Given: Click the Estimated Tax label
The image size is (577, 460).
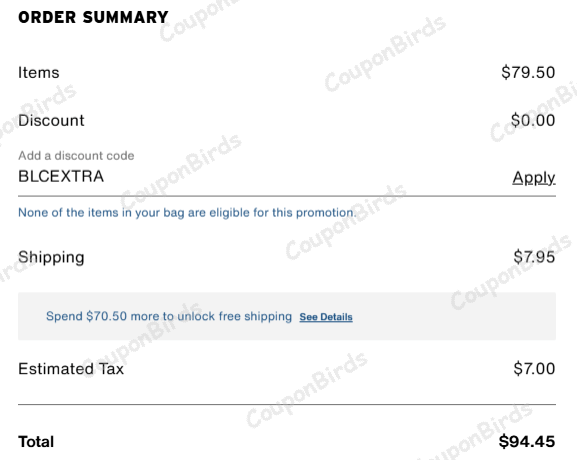Looking at the screenshot, I should click(x=71, y=369).
